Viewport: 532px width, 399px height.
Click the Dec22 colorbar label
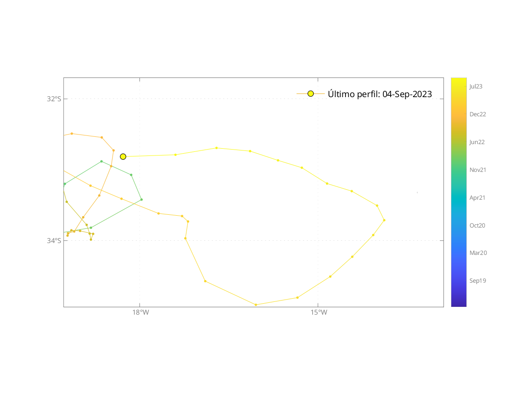(x=478, y=114)
